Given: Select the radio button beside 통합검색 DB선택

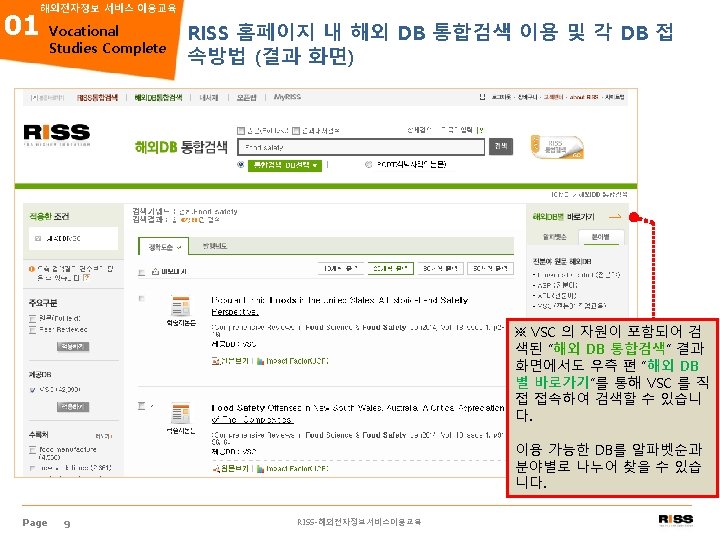Looking at the screenshot, I should [241, 165].
